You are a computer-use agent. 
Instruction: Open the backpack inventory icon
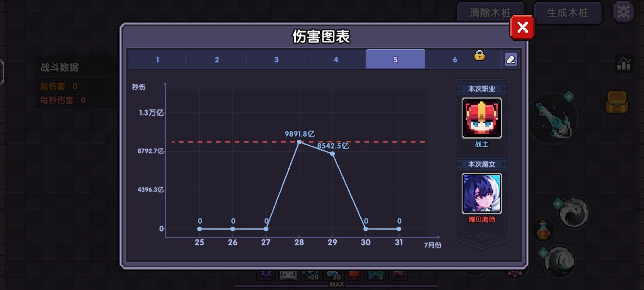pos(617,102)
